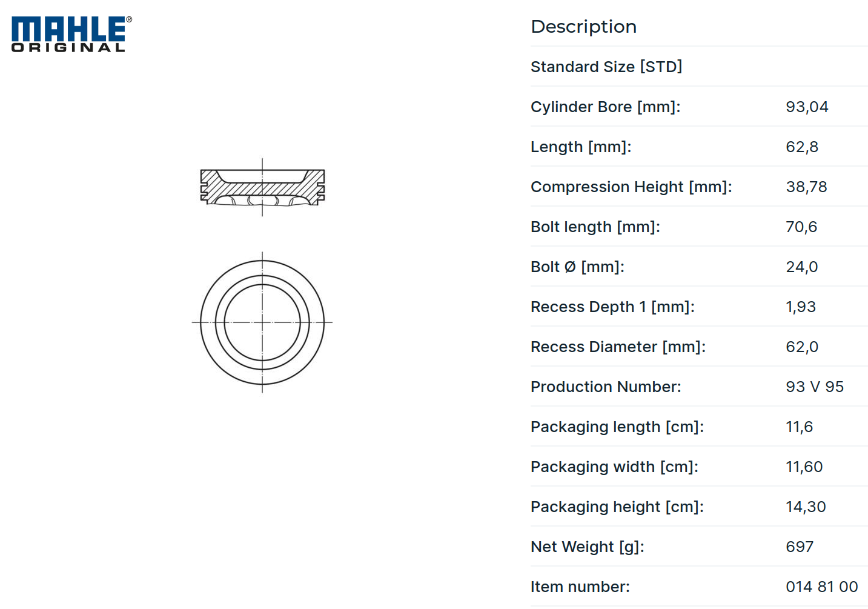
Task: Click the Bolt length [mm] label
Action: [x=595, y=227]
